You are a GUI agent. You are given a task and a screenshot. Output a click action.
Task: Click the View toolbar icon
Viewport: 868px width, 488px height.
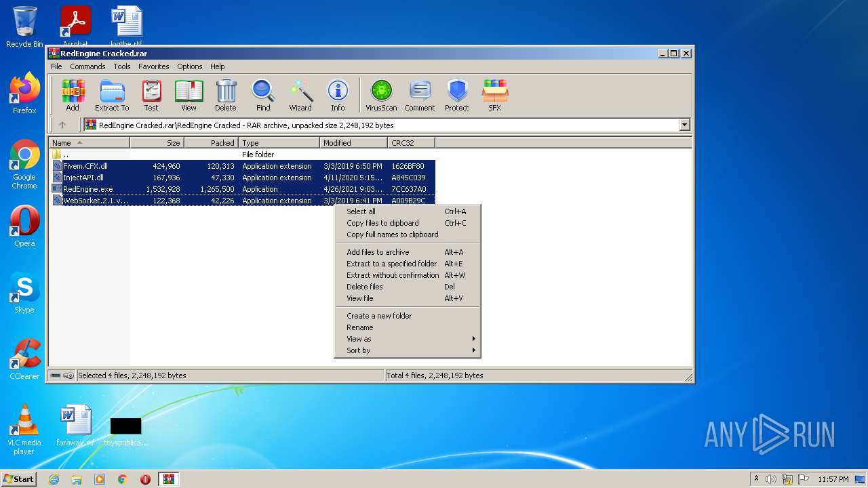(x=189, y=96)
